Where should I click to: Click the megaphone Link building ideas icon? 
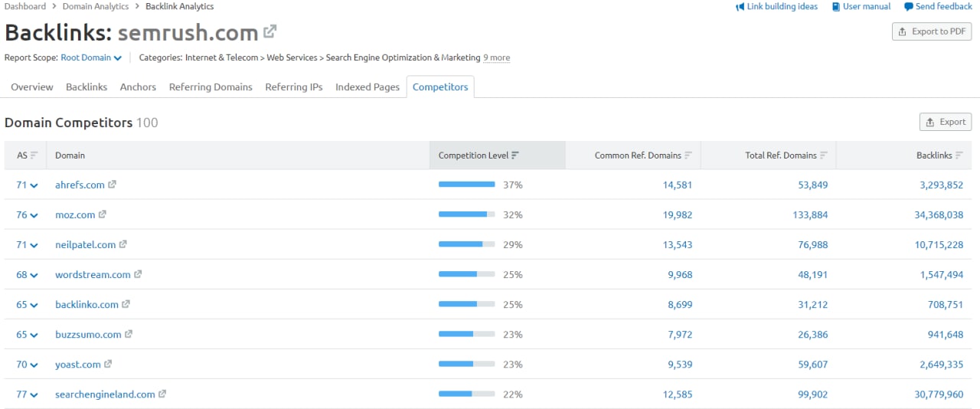740,7
